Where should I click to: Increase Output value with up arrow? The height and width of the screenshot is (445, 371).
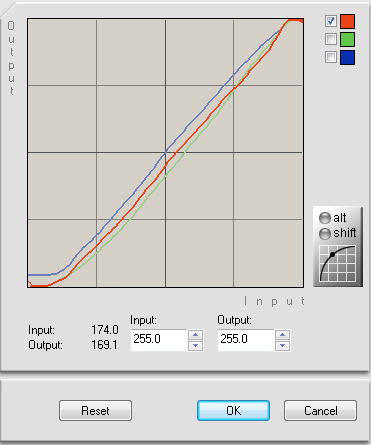click(282, 335)
